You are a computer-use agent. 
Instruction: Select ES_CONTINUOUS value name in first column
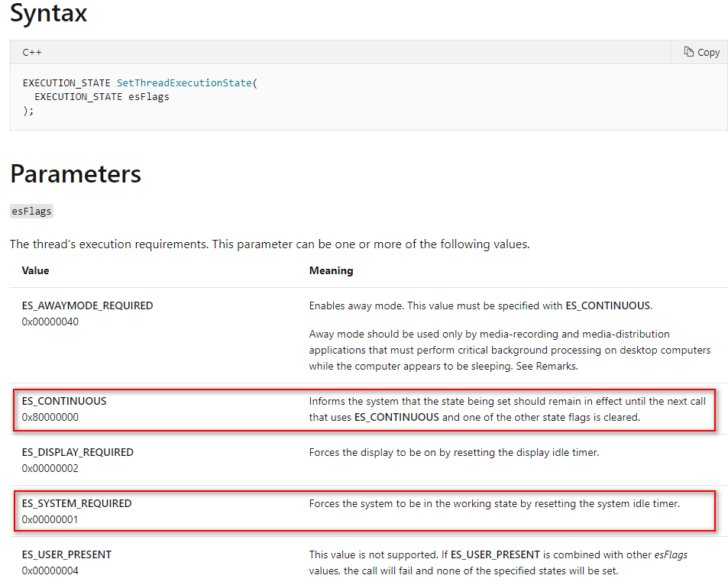tap(64, 401)
